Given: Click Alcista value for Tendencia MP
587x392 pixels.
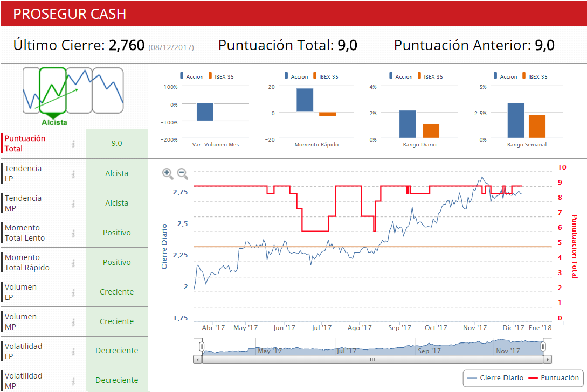Looking at the screenshot, I should [x=117, y=203].
